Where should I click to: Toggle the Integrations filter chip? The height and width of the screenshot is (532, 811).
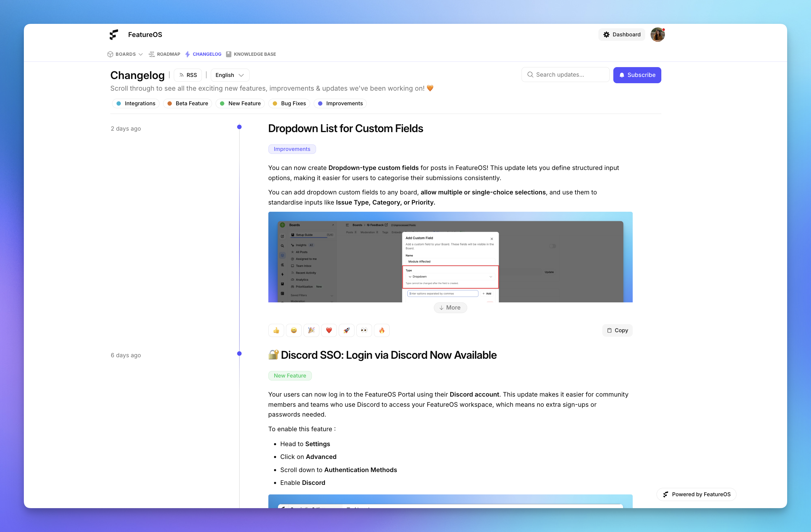(136, 103)
